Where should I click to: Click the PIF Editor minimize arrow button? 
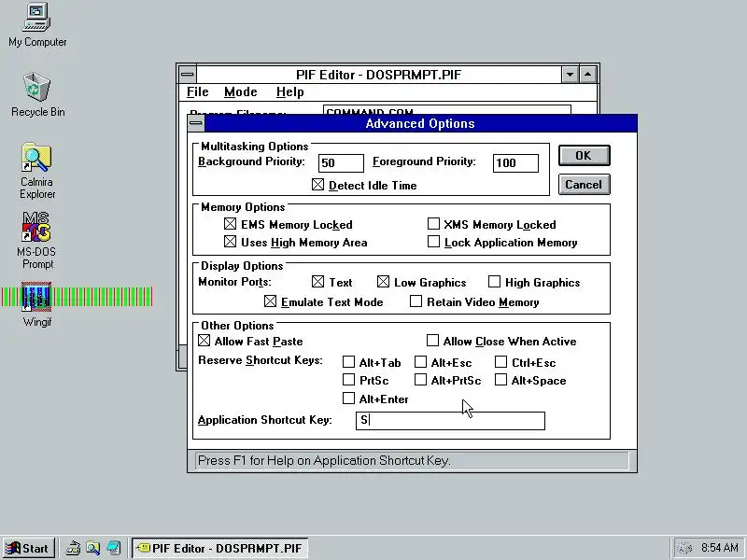570,75
